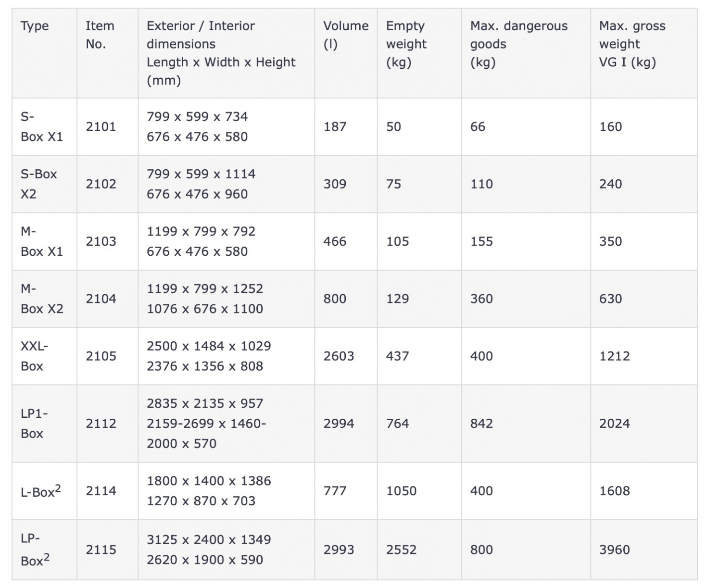This screenshot has width=706, height=588.
Task: Click gross weight 2024 cell
Action: click(x=614, y=424)
